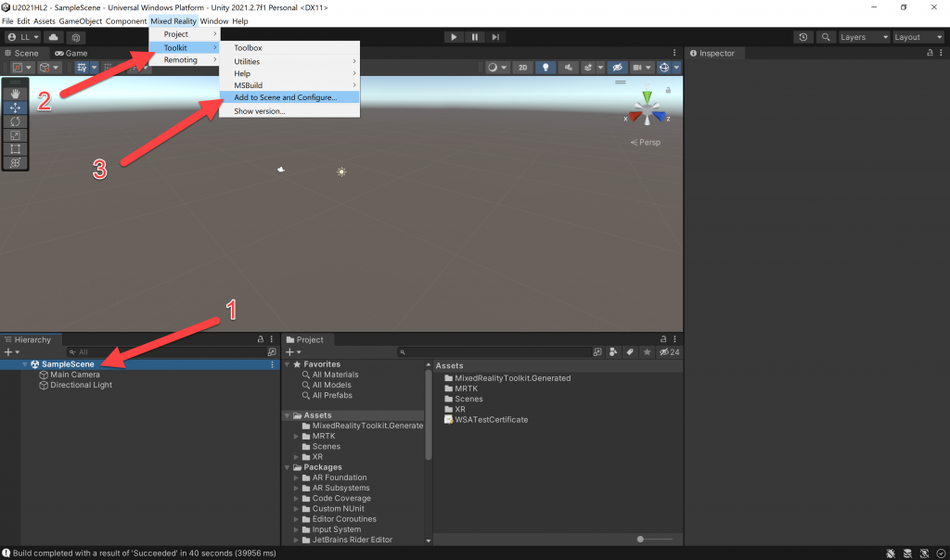
Task: Switch to the Game tab
Action: [x=71, y=53]
